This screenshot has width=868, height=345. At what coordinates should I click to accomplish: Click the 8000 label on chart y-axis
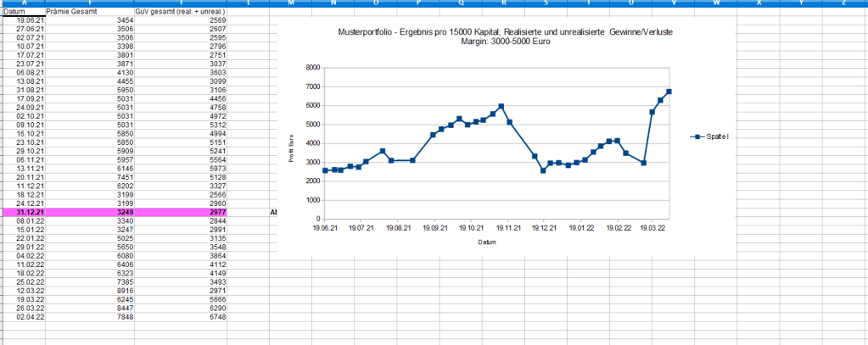(x=312, y=68)
